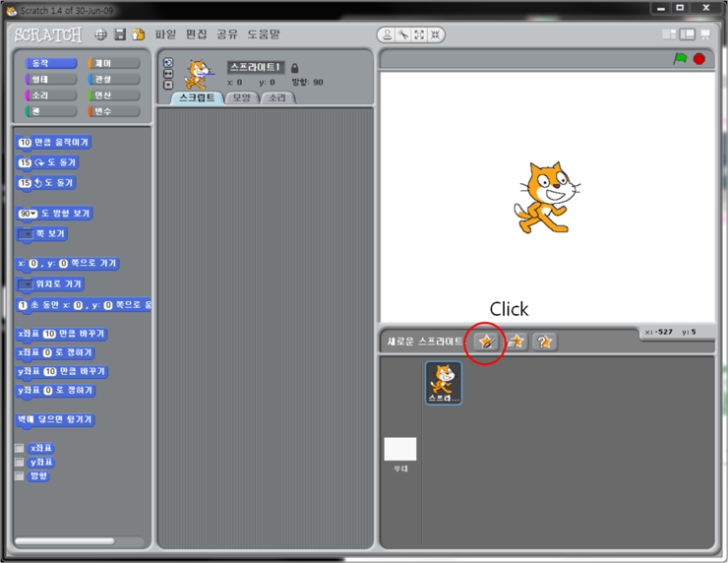Screen dimensions: 728x563
Task: Enable the x좌표 reporter checkbox
Action: (x=19, y=448)
